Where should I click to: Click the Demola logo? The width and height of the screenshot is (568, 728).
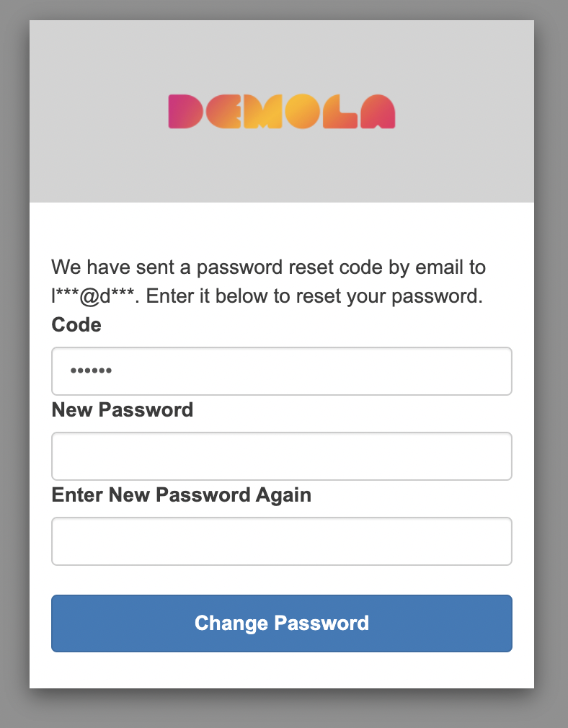282,112
